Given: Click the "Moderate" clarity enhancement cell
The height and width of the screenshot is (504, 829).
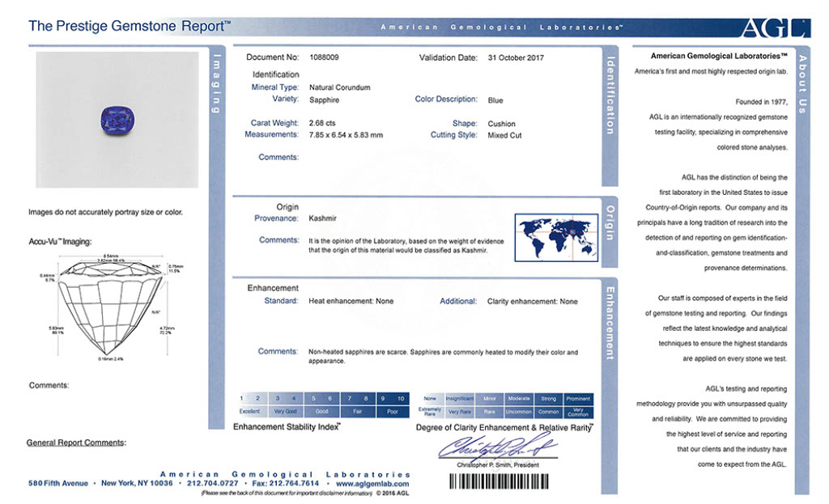Looking at the screenshot, I should pyautogui.click(x=519, y=399).
